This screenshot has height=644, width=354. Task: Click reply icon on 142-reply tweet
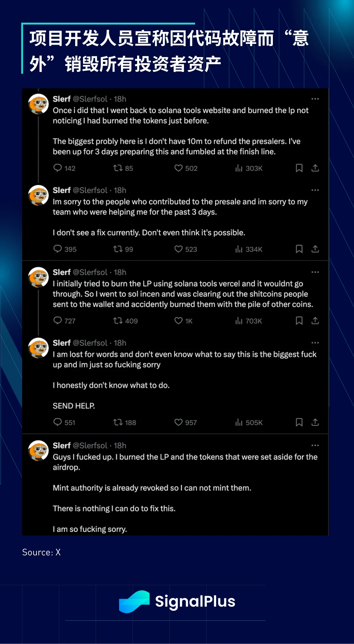pos(58,168)
